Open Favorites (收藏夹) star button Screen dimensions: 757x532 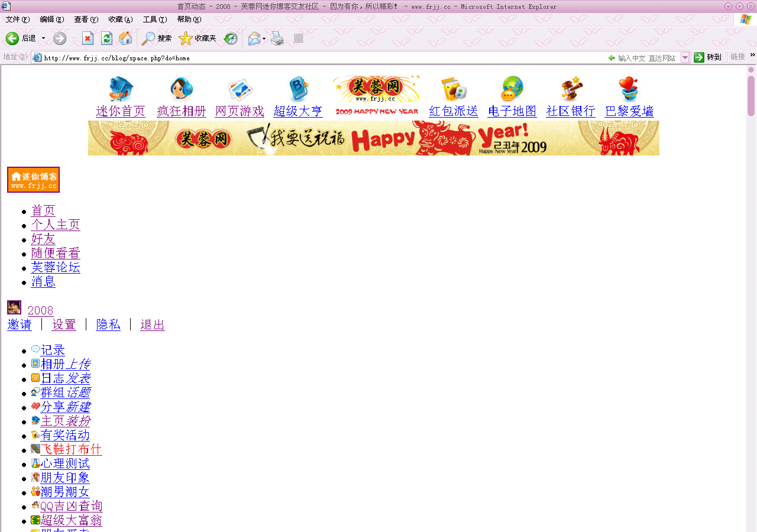click(198, 38)
